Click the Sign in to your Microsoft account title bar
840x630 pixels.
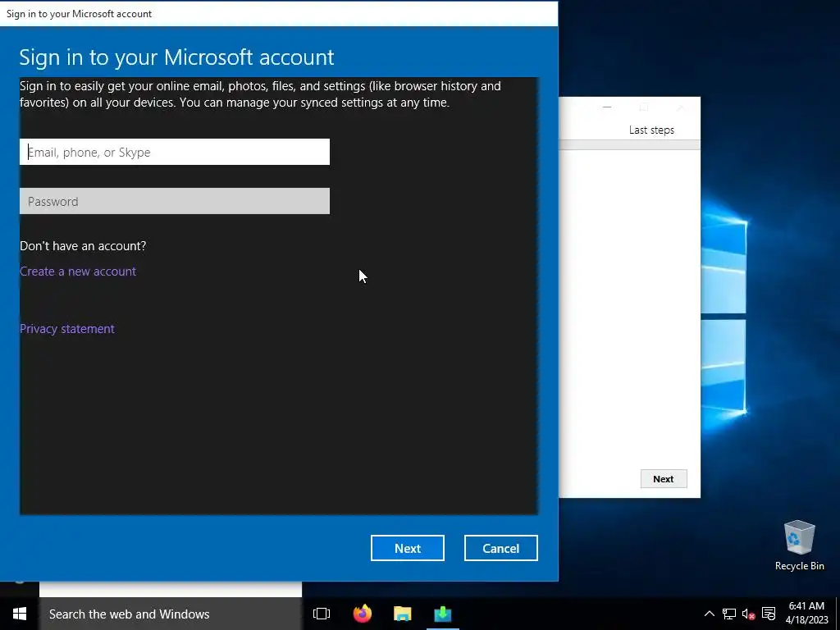(279, 13)
